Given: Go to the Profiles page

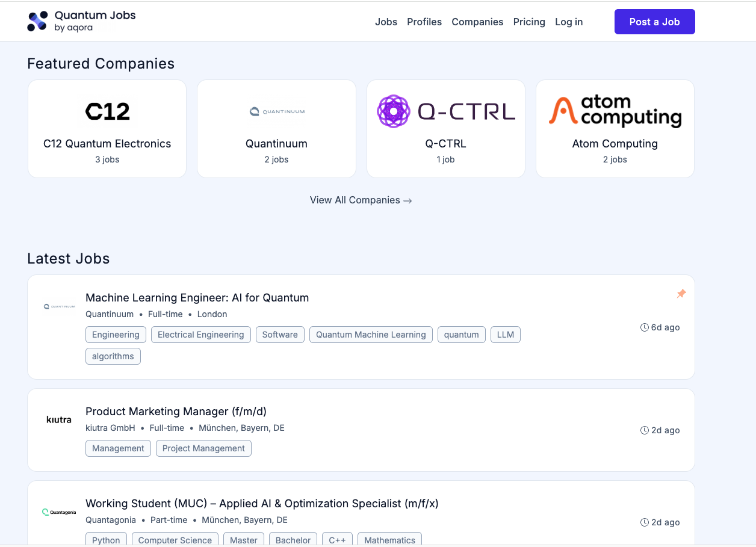Looking at the screenshot, I should [424, 22].
